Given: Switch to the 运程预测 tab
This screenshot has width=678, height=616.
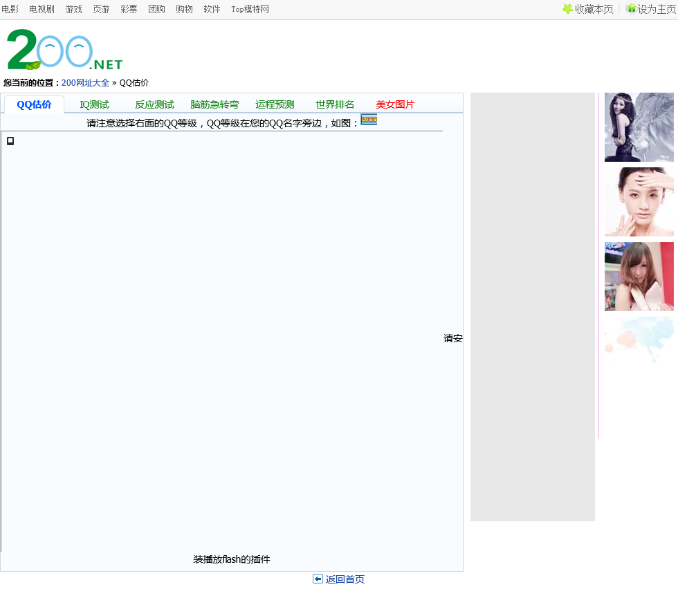Looking at the screenshot, I should (x=275, y=104).
